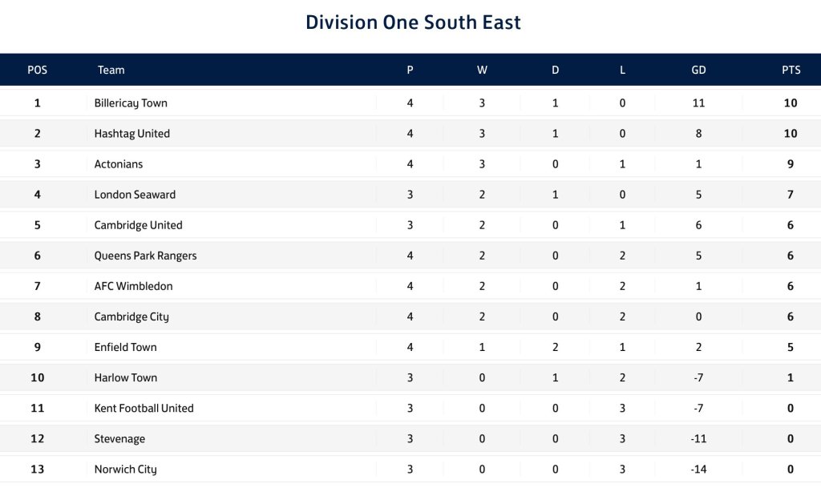Click the Billericay Town team name
This screenshot has height=504, width=821.
(x=131, y=103)
